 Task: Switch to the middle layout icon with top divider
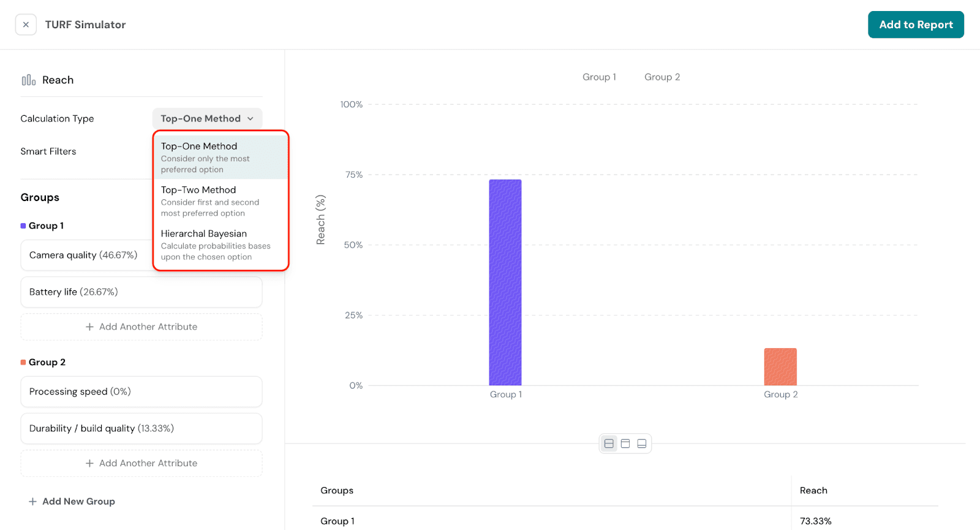pyautogui.click(x=625, y=444)
